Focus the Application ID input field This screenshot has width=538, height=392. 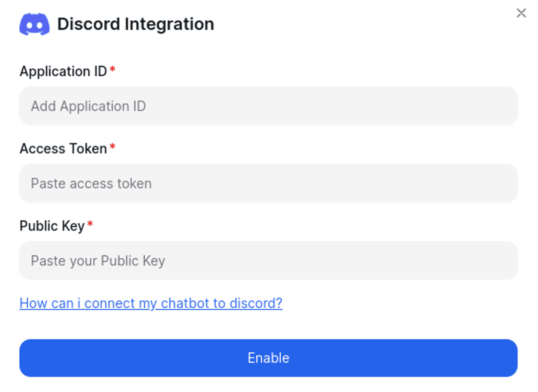[268, 106]
